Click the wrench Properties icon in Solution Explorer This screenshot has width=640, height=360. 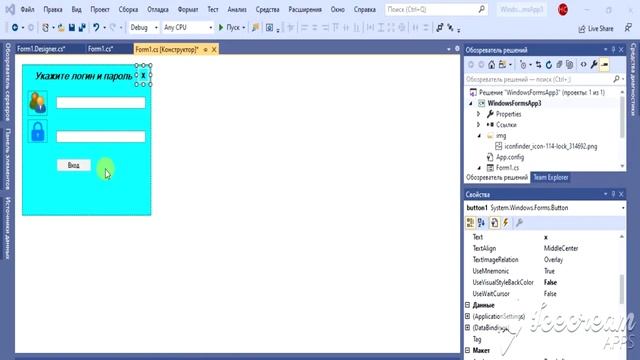[x=594, y=64]
